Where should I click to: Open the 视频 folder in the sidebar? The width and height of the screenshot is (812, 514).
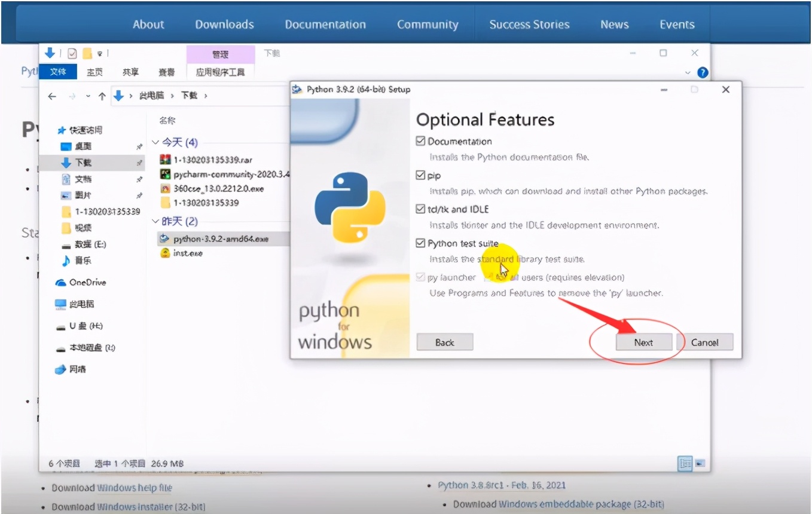pyautogui.click(x=77, y=228)
